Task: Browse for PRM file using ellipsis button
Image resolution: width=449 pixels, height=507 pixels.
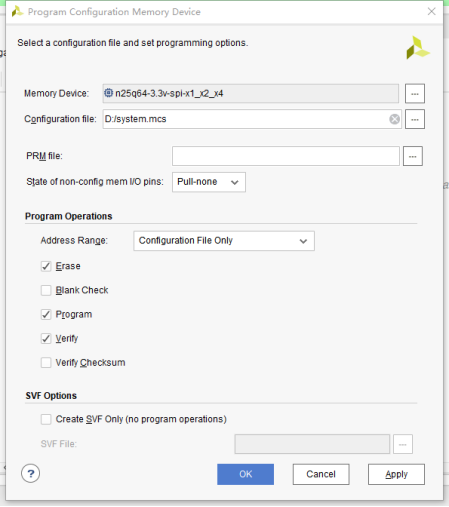Action: coord(413,156)
